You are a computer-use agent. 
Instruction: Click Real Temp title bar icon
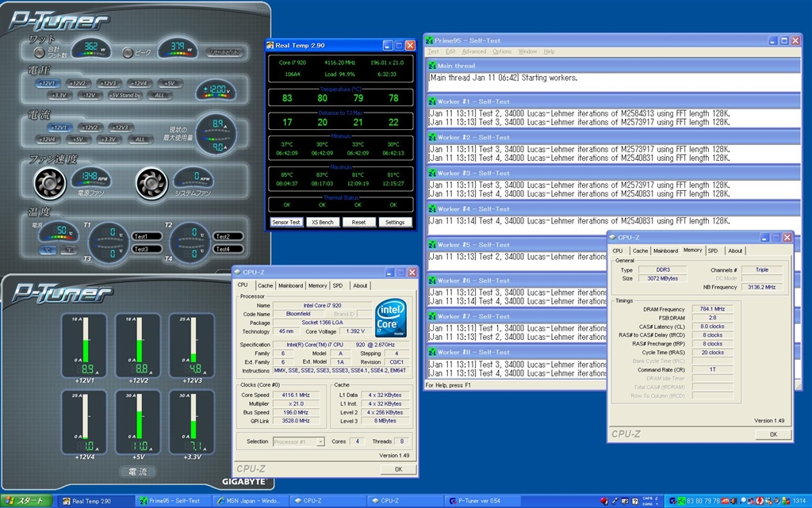(270, 46)
